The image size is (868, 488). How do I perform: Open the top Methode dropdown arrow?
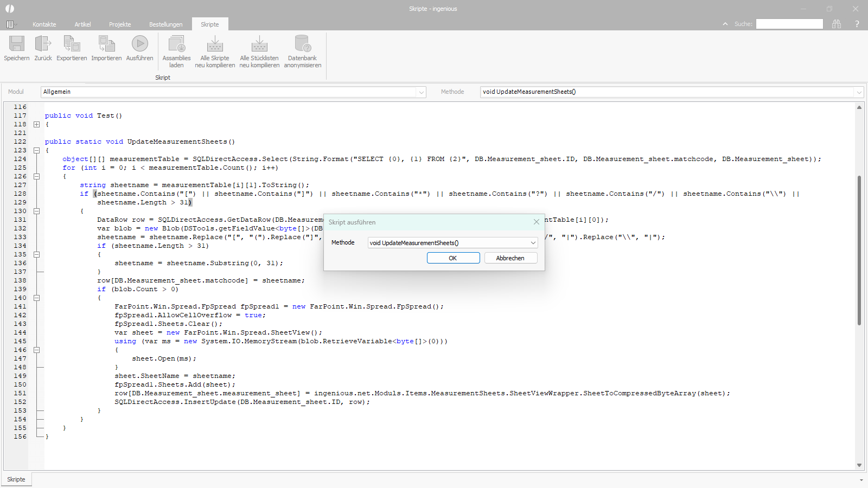tap(859, 92)
